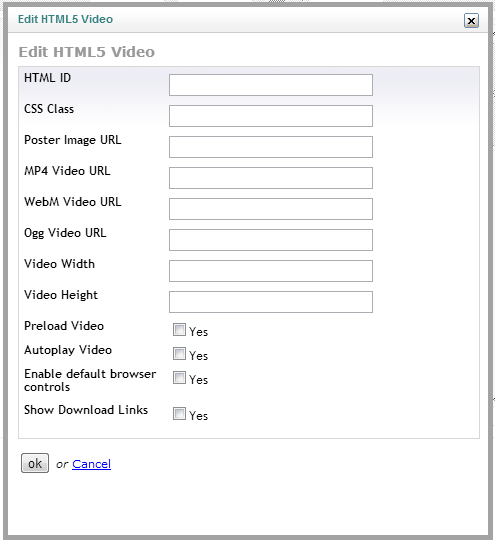The width and height of the screenshot is (495, 545).
Task: Click the Yes label beside Preload Video
Action: [198, 332]
